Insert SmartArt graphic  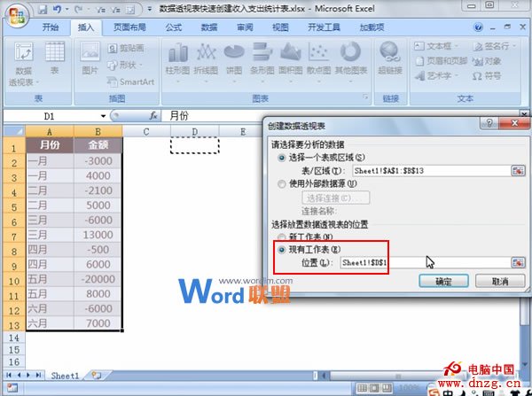coord(130,82)
